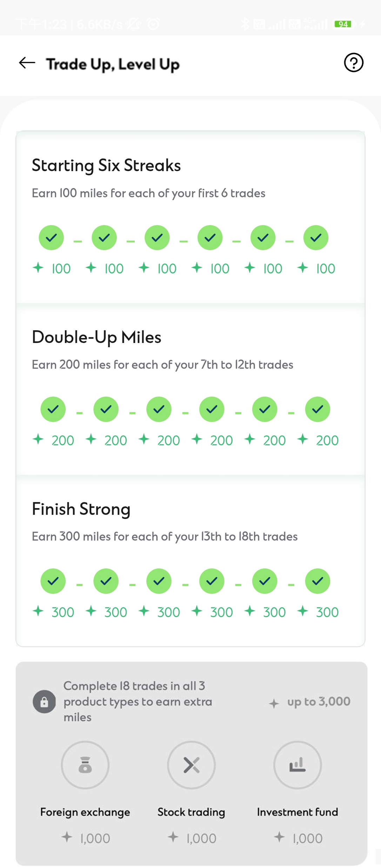Image resolution: width=381 pixels, height=868 pixels.
Task: Tap the Foreign exchange money bag icon
Action: (85, 765)
